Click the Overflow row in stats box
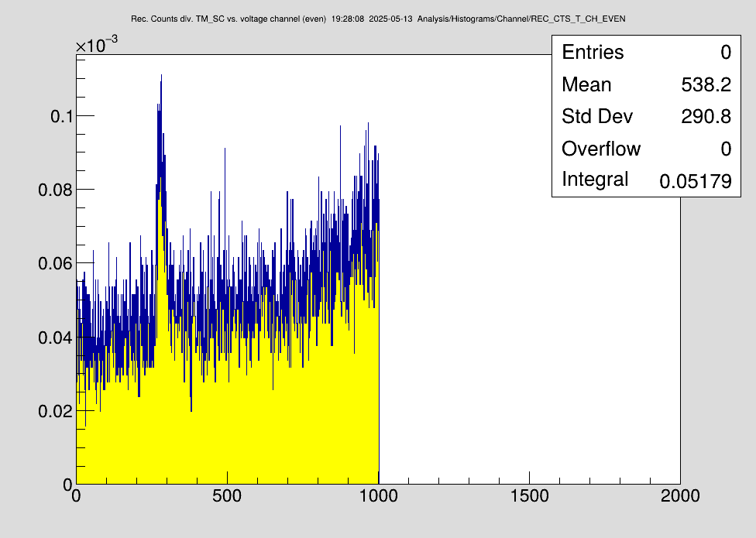Image resolution: width=756 pixels, height=538 pixels. pos(646,149)
